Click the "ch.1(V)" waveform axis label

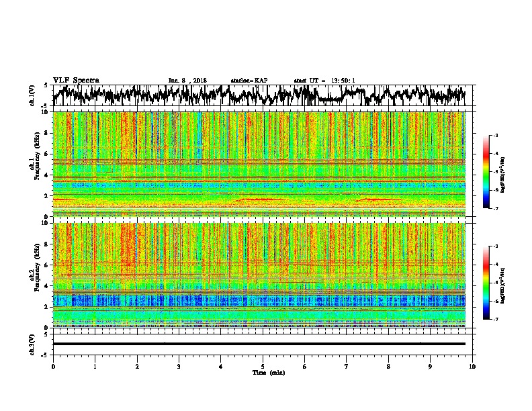[32, 95]
